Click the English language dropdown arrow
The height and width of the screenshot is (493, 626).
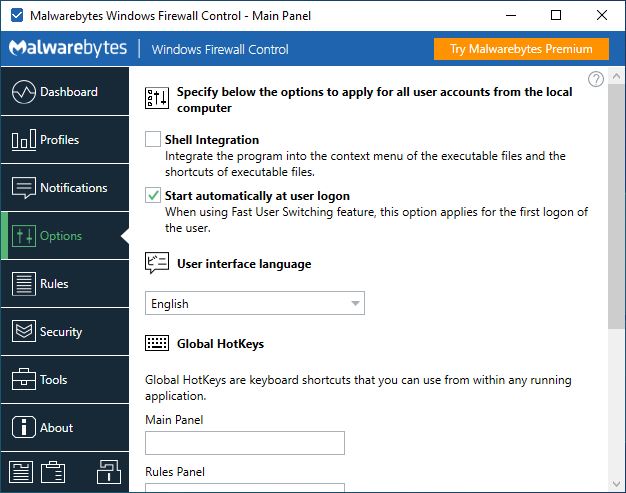click(355, 303)
